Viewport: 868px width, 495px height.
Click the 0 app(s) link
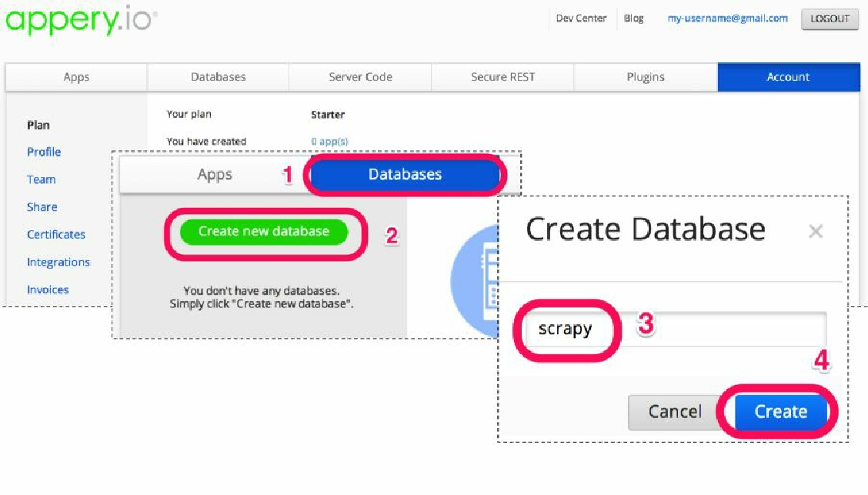click(329, 142)
